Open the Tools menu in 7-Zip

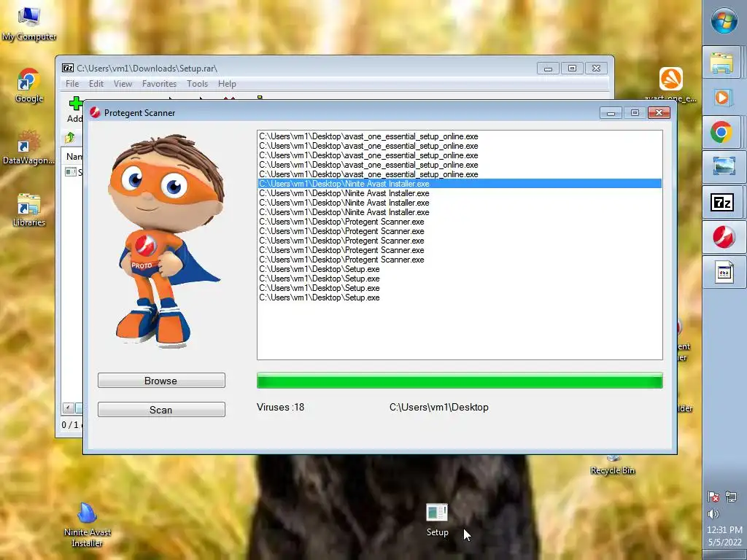click(197, 84)
